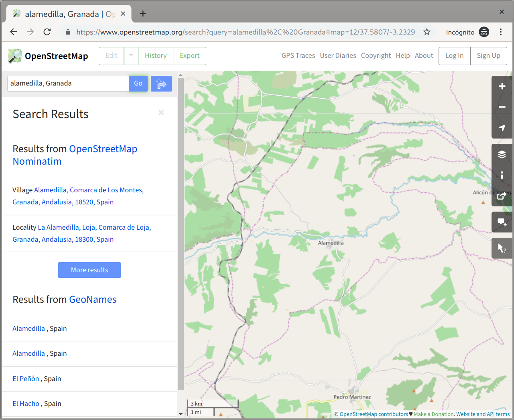514x420 pixels.
Task: Open the map Layers panel
Action: 502,154
